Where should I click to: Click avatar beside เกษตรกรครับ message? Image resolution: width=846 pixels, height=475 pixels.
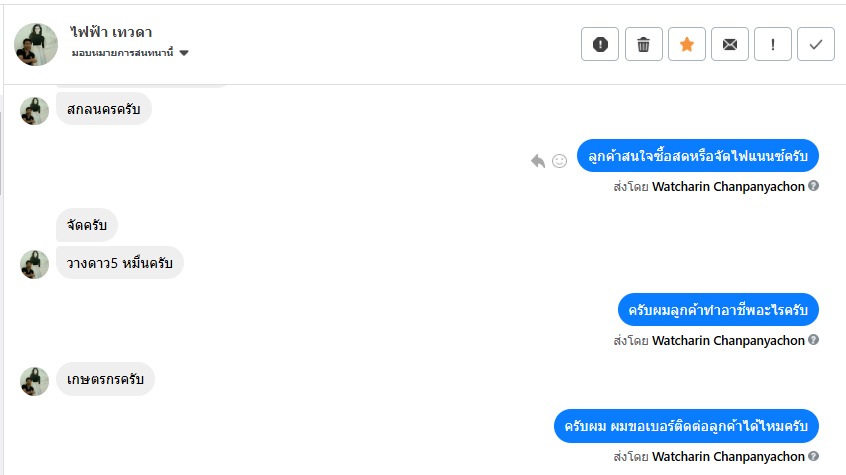(x=35, y=380)
